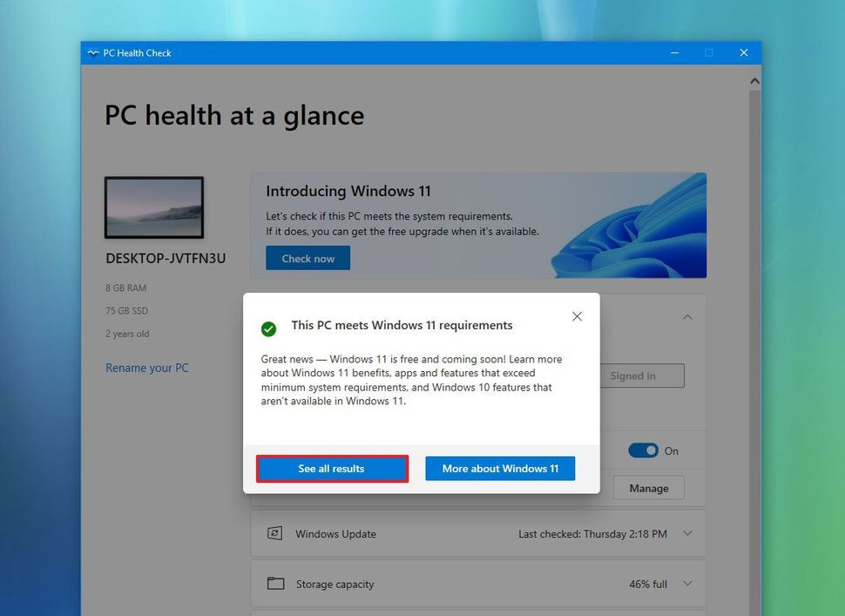Dismiss the requirements dialog with the X
The height and width of the screenshot is (616, 845).
[577, 316]
